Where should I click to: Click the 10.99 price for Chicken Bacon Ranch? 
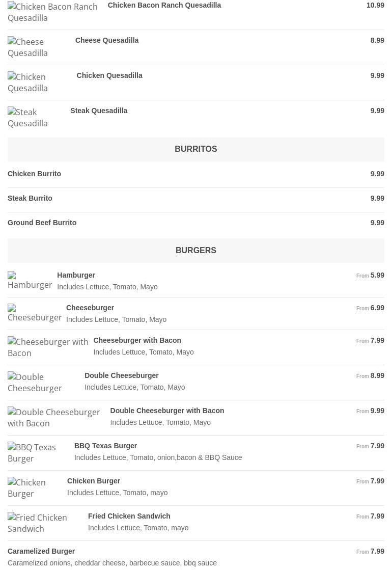click(x=375, y=5)
